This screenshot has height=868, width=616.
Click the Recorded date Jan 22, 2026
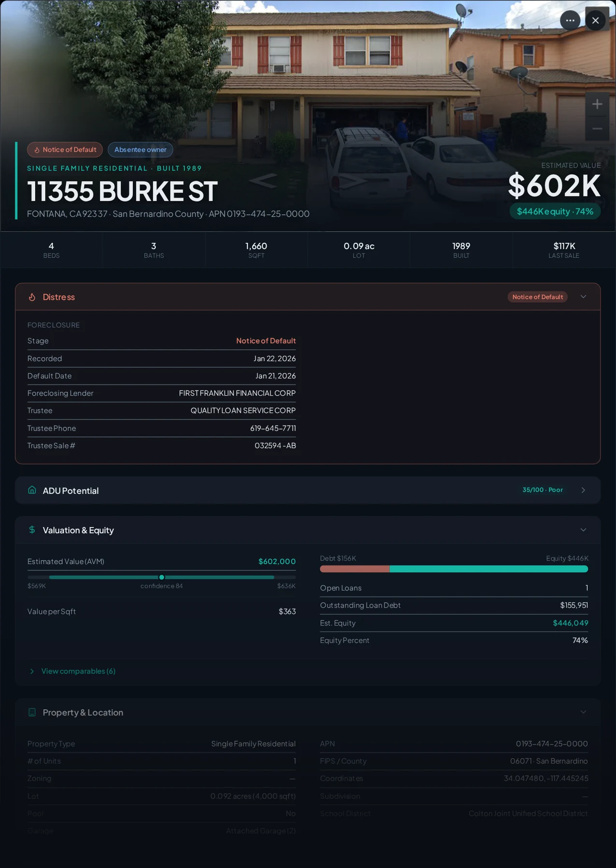[274, 359]
